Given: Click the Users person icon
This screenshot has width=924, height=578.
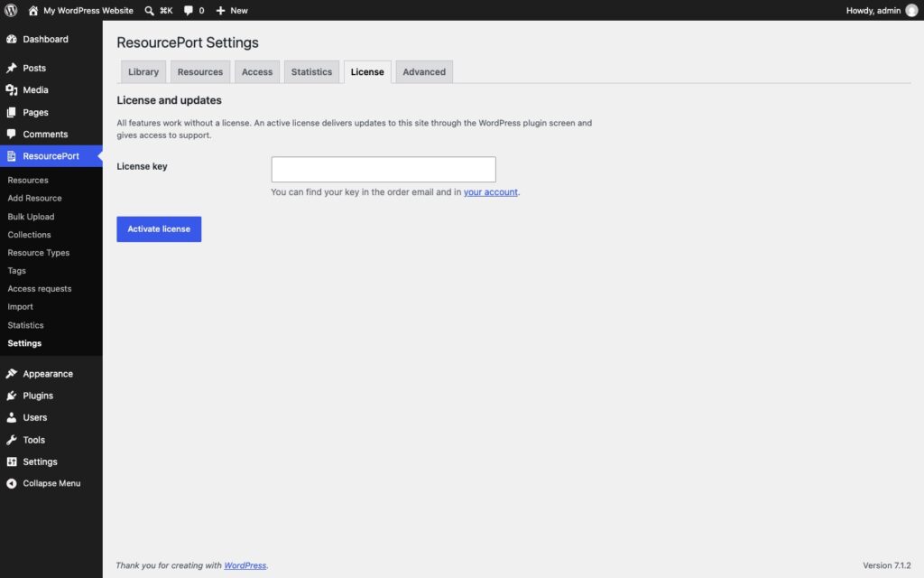Looking at the screenshot, I should tap(11, 417).
